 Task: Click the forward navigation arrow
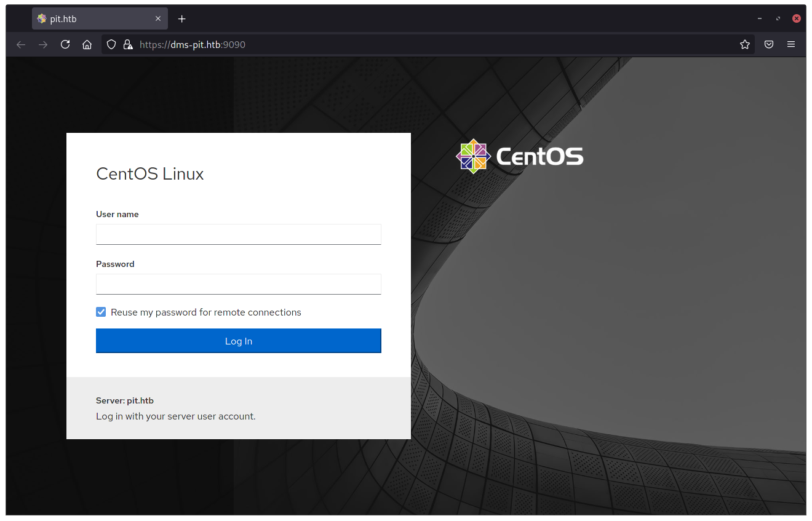point(43,44)
